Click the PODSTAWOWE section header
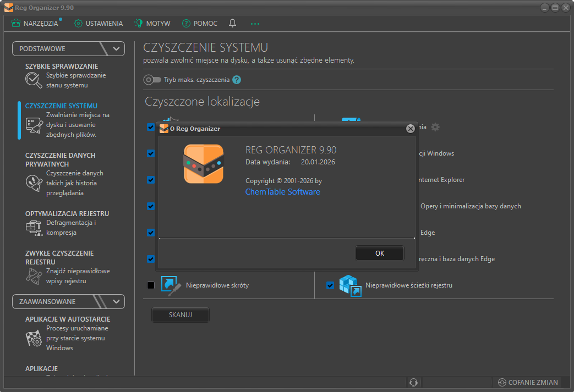This screenshot has height=392, width=574. [x=68, y=48]
